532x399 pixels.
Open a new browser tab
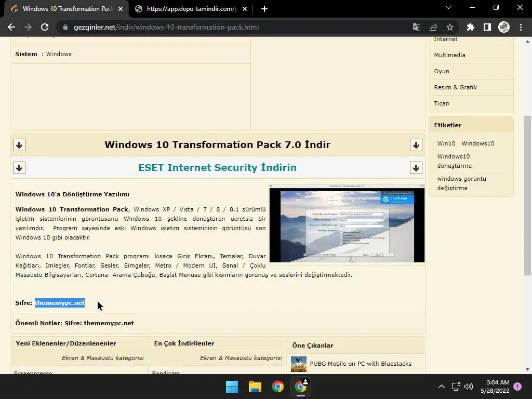click(264, 9)
